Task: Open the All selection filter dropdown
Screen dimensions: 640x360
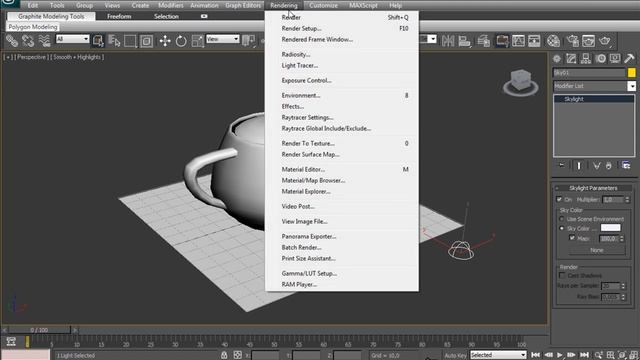Action: (73, 39)
